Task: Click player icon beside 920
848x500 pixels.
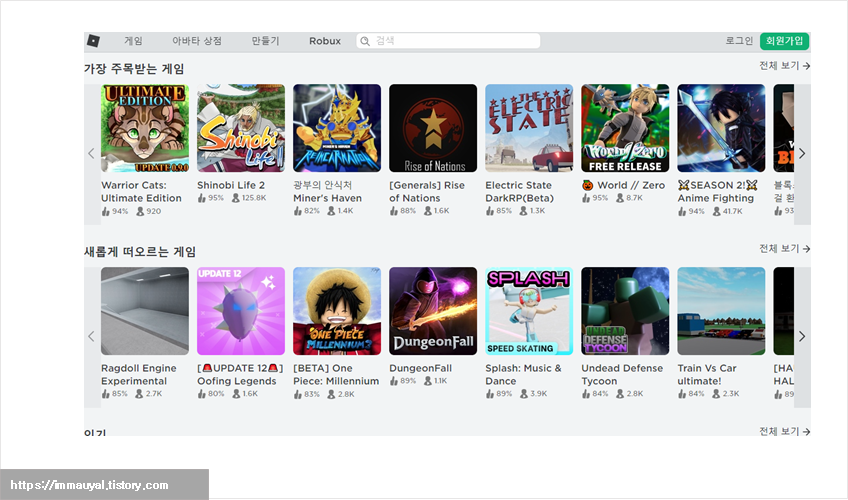Action: point(140,211)
